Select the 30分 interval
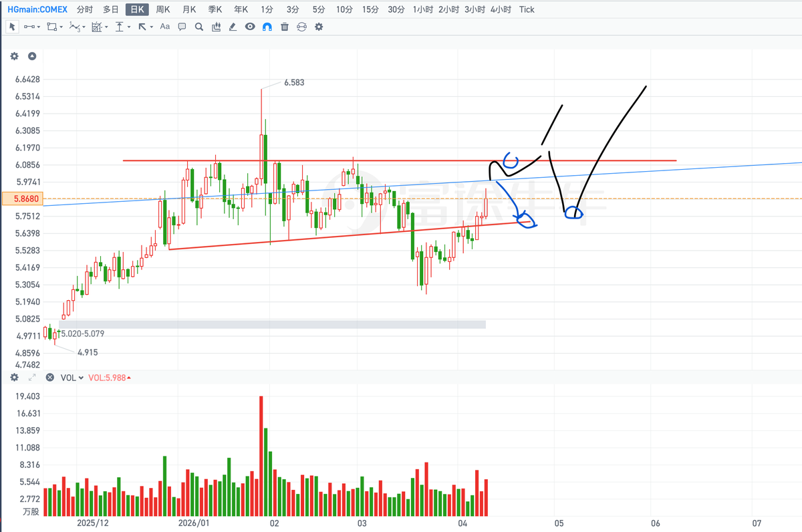802x532 pixels. (x=396, y=9)
